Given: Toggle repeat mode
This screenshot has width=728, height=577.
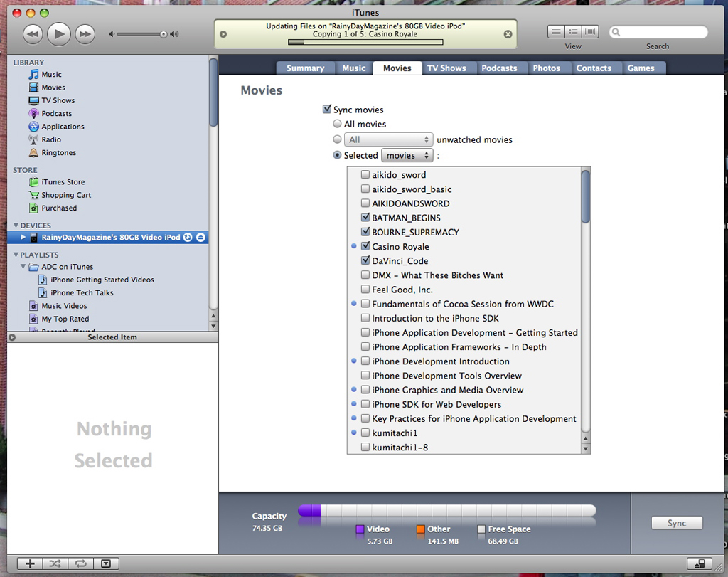Looking at the screenshot, I should pyautogui.click(x=81, y=563).
